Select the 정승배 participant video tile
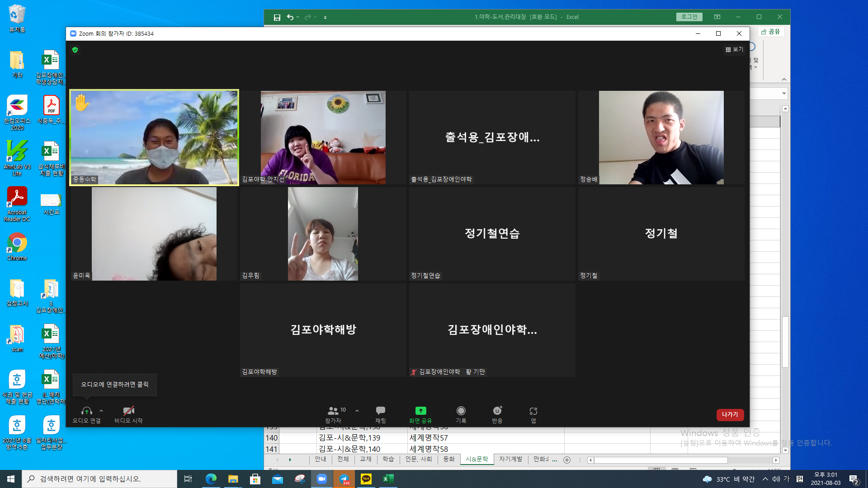 pyautogui.click(x=661, y=137)
